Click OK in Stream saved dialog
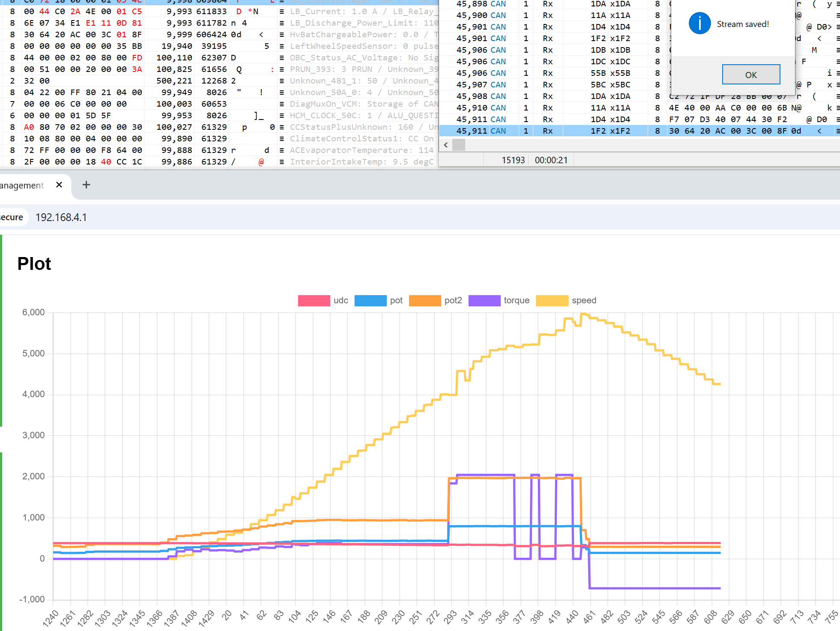 pyautogui.click(x=750, y=75)
